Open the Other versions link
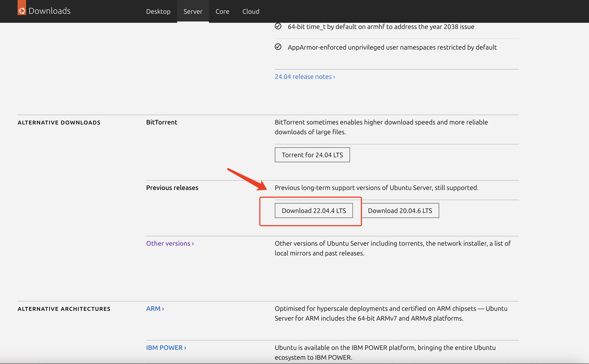This screenshot has width=589, height=364. [170, 243]
